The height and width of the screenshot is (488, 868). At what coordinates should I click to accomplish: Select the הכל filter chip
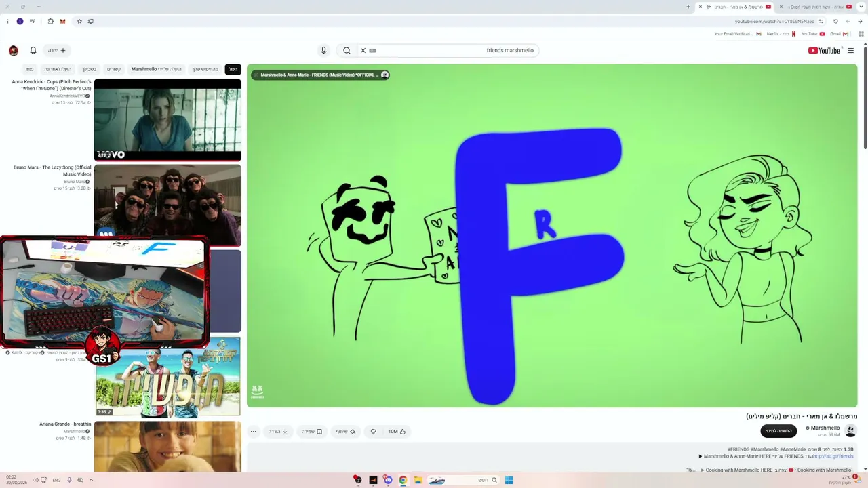click(x=233, y=69)
